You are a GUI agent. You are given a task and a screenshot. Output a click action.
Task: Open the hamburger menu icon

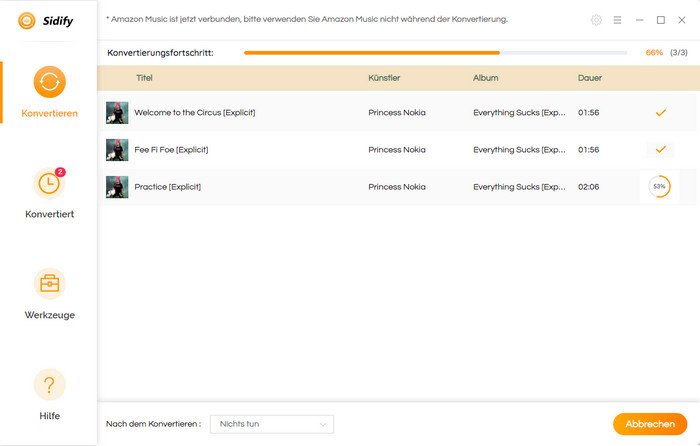click(617, 20)
